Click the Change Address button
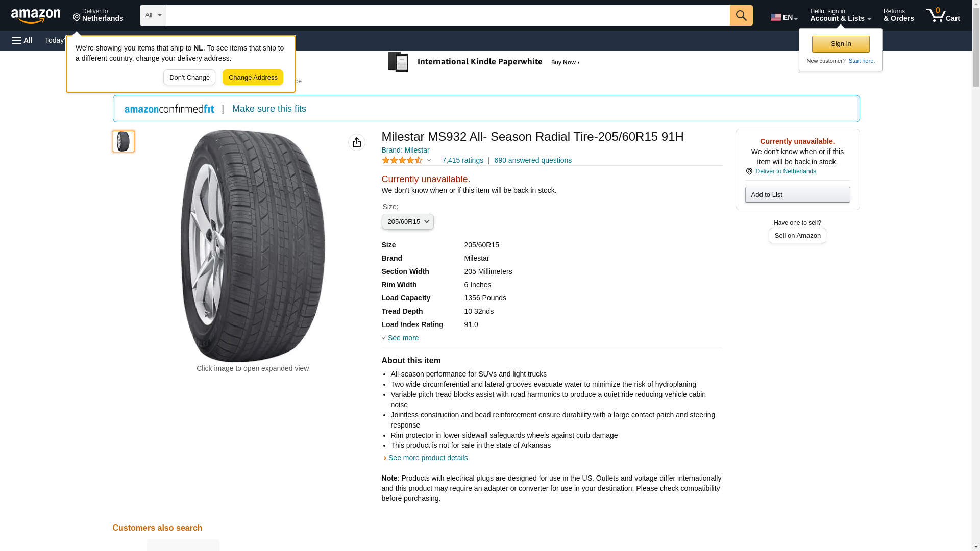This screenshot has height=551, width=980. (x=253, y=78)
